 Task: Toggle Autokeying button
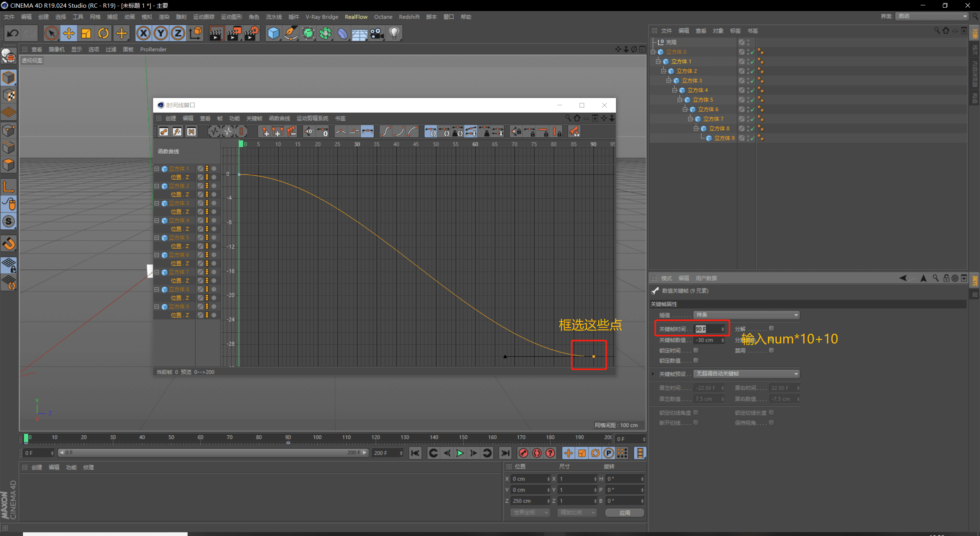pyautogui.click(x=537, y=453)
